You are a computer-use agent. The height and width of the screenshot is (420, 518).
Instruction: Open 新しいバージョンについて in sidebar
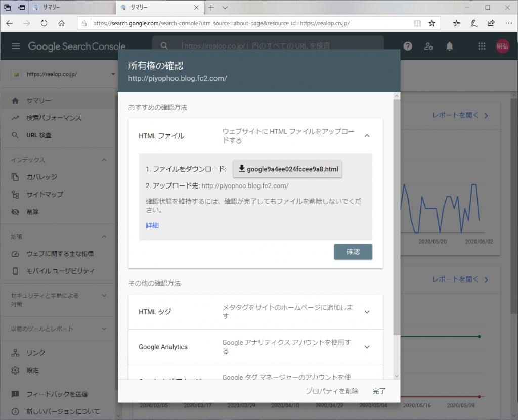tap(58, 411)
